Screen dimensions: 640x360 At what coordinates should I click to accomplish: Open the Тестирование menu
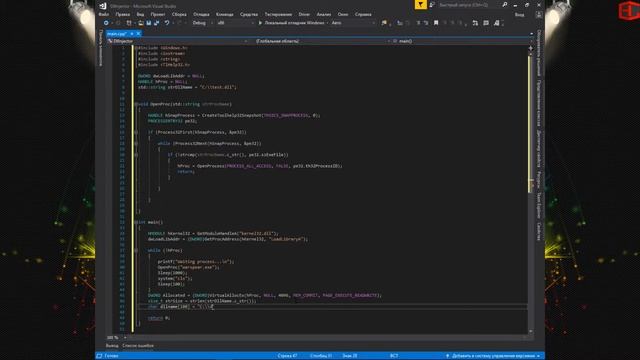278,14
